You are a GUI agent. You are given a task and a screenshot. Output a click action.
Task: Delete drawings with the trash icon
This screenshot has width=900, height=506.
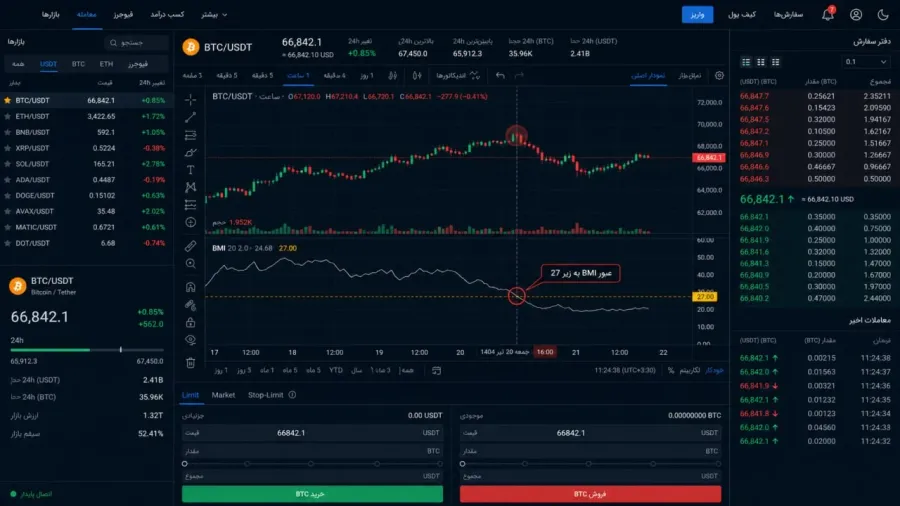pos(191,363)
